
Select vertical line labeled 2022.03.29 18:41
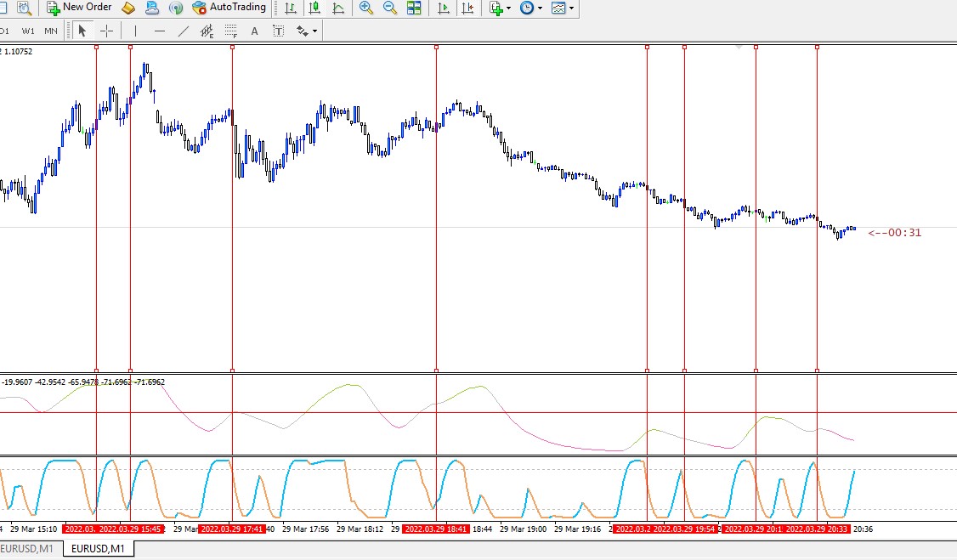[x=436, y=207]
